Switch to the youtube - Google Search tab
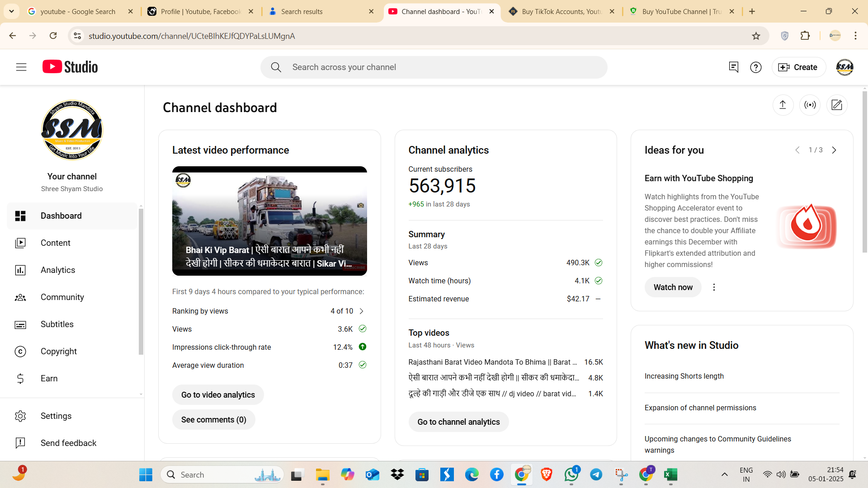 [78, 12]
